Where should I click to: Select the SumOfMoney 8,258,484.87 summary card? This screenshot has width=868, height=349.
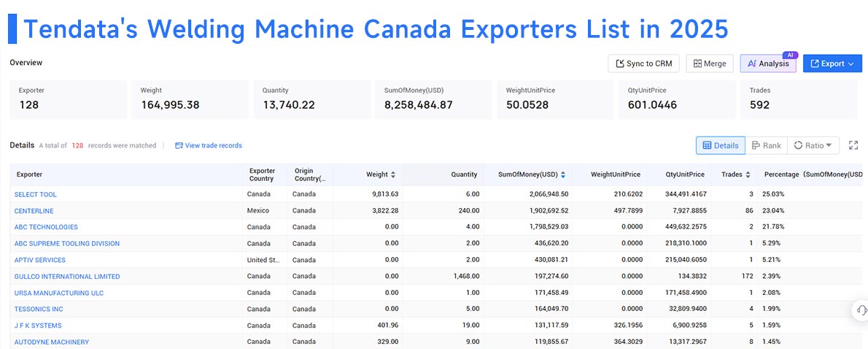[433, 100]
